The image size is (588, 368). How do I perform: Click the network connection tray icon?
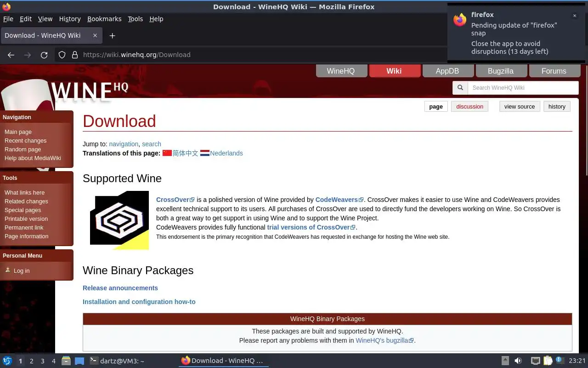click(x=536, y=361)
